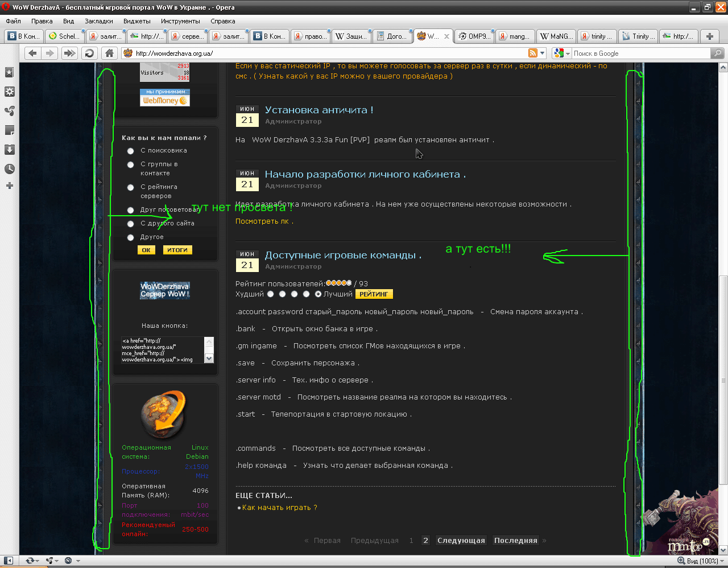Open the "Файл" menu
728x568 pixels.
click(13, 21)
